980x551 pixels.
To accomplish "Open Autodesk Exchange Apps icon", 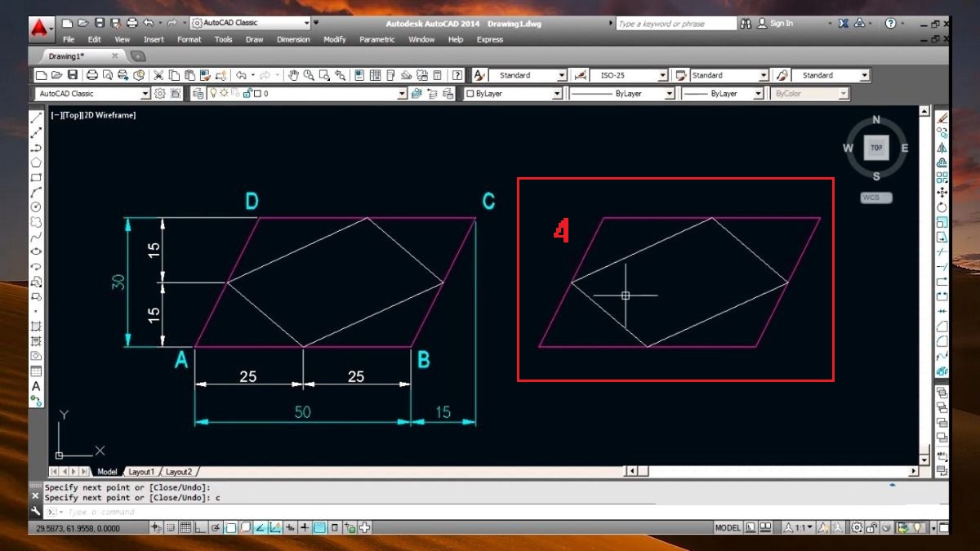I will [x=844, y=24].
